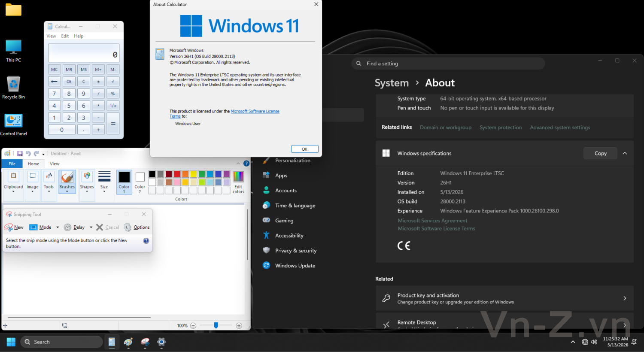Click the Snipping Tool icon on the taskbar
Viewport: 644px width, 352px height.
[x=145, y=342]
